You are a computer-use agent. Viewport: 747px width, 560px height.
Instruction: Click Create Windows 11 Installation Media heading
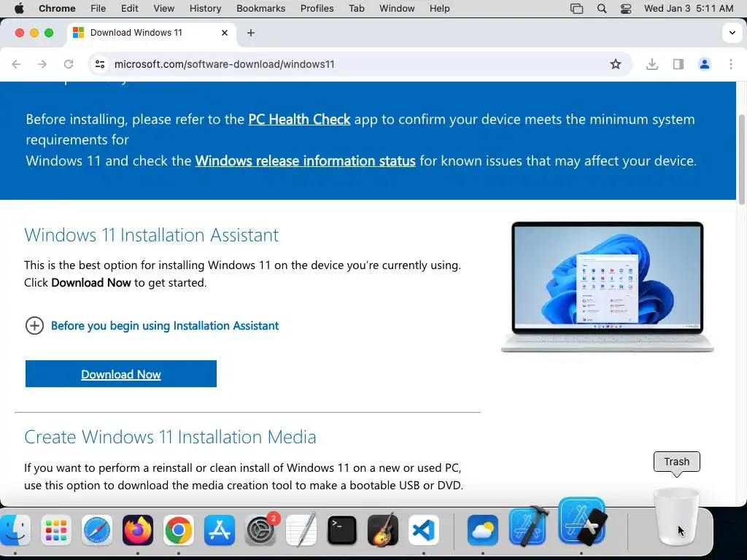170,437
